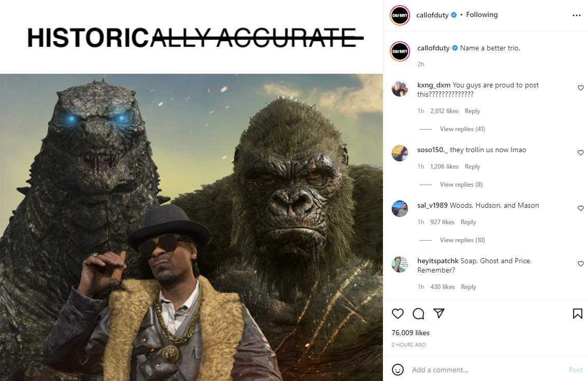This screenshot has width=588, height=381.
Task: Click Following next to callofduty
Action: coord(482,14)
